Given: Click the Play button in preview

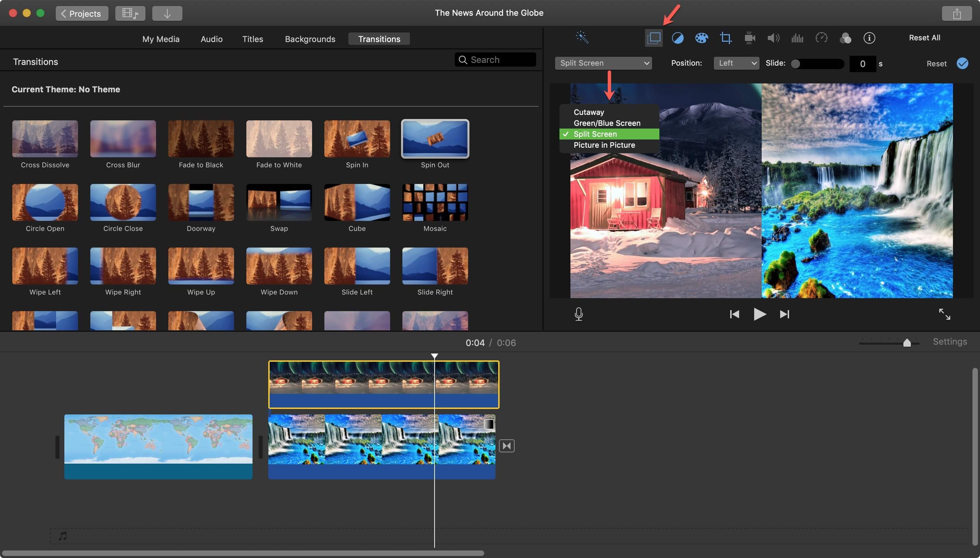Looking at the screenshot, I should coord(759,313).
